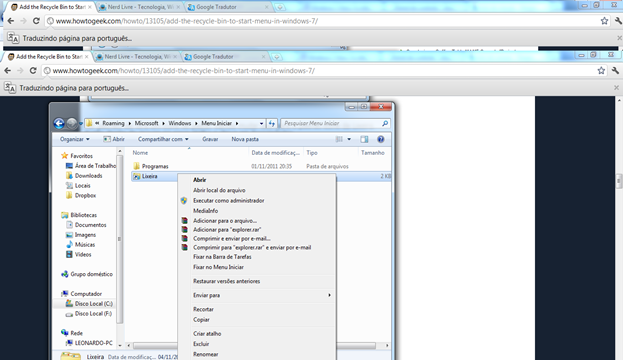Go forward in the Explorer window
Image resolution: width=623 pixels, height=360 pixels.
[72, 124]
